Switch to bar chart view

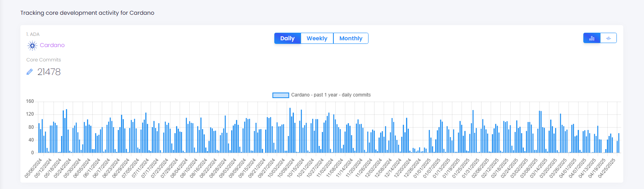(592, 38)
